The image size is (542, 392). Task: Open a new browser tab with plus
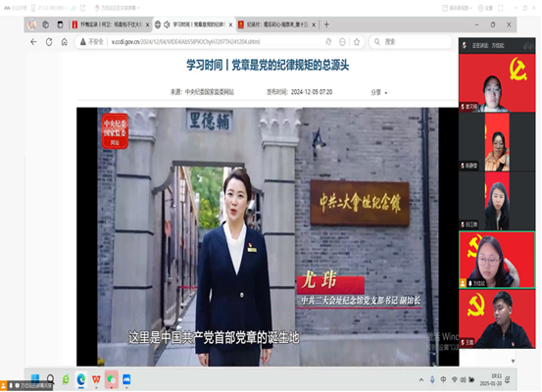point(326,24)
